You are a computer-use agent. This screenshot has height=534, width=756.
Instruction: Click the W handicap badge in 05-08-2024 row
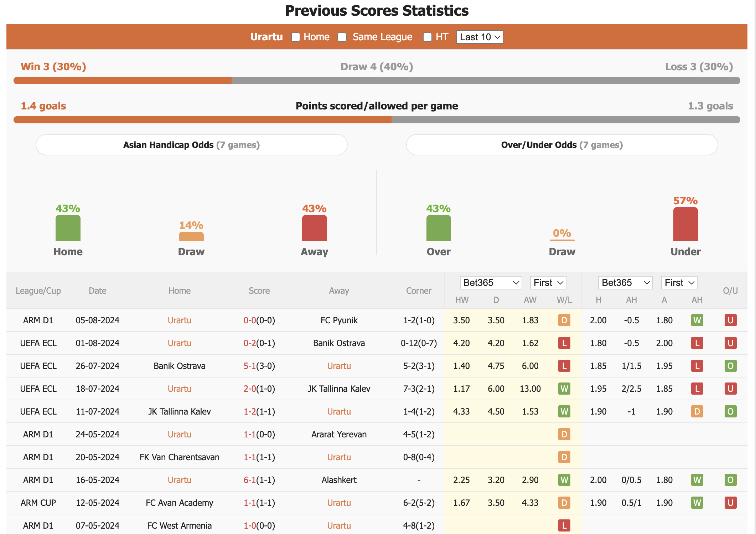(697, 320)
